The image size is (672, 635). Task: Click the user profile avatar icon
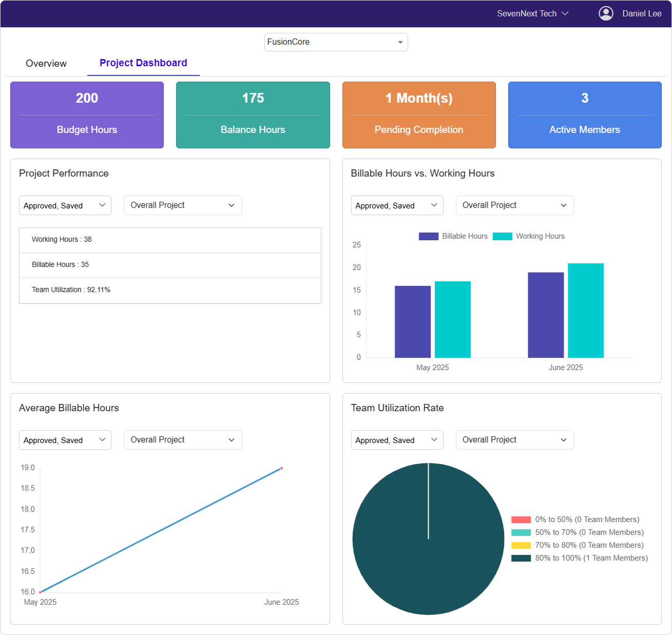[x=606, y=13]
